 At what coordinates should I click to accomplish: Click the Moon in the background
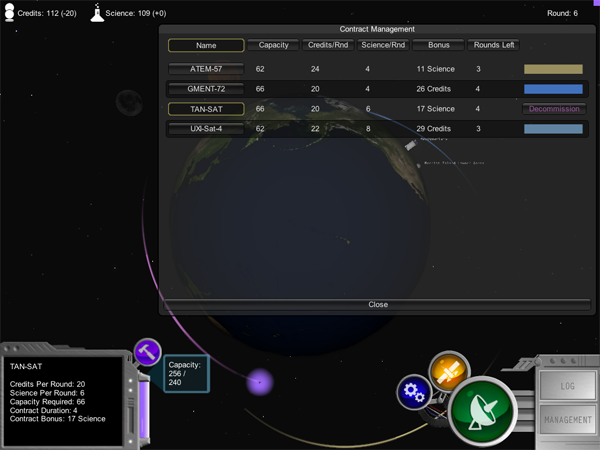point(129,103)
